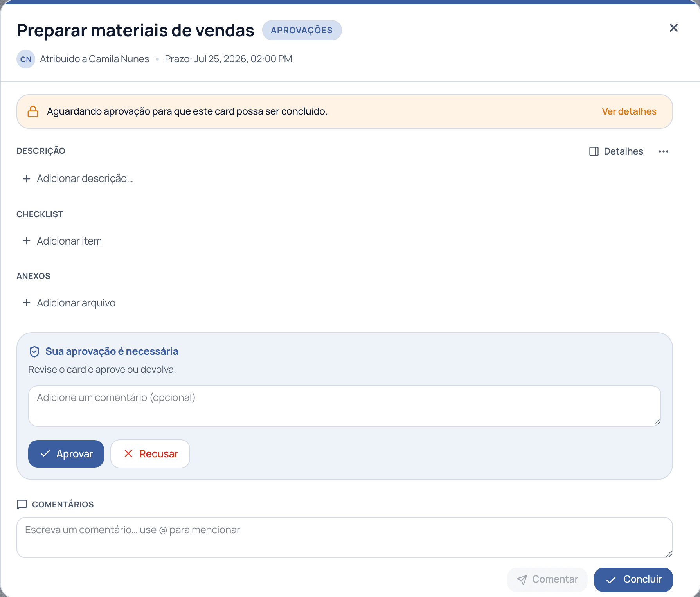Screen dimensions: 700x597
Task: Focus the optional approval comment field
Action: point(345,406)
